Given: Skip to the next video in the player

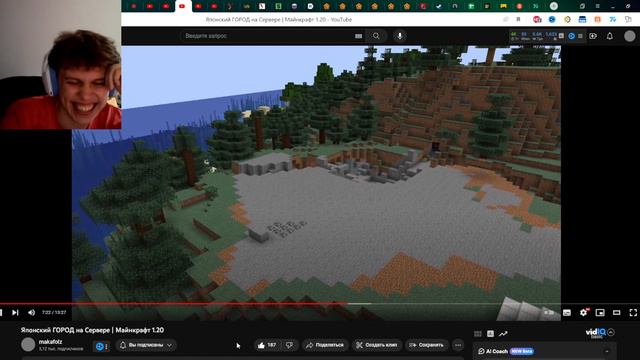Looking at the screenshot, I should 15,312.
